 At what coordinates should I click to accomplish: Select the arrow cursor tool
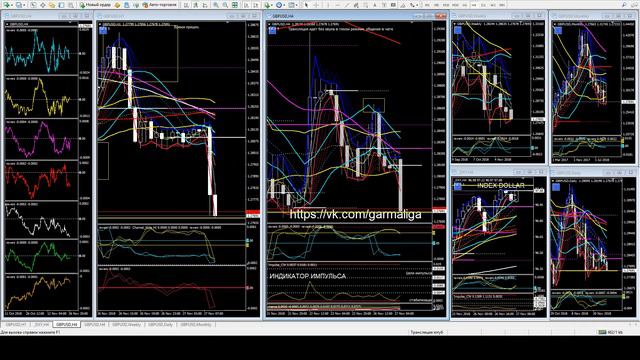(306, 5)
